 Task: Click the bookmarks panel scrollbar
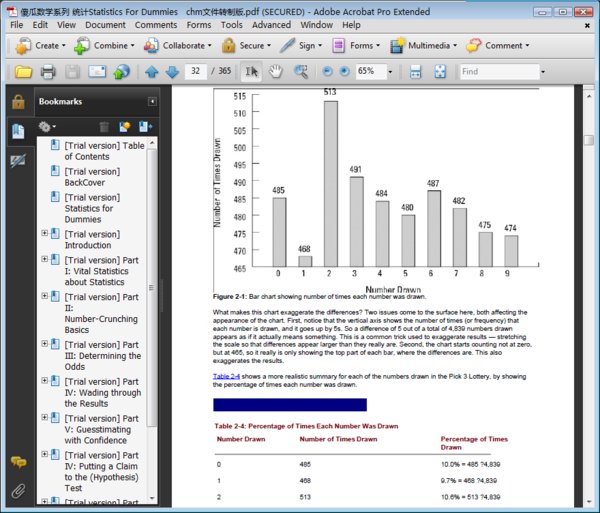pyautogui.click(x=152, y=288)
